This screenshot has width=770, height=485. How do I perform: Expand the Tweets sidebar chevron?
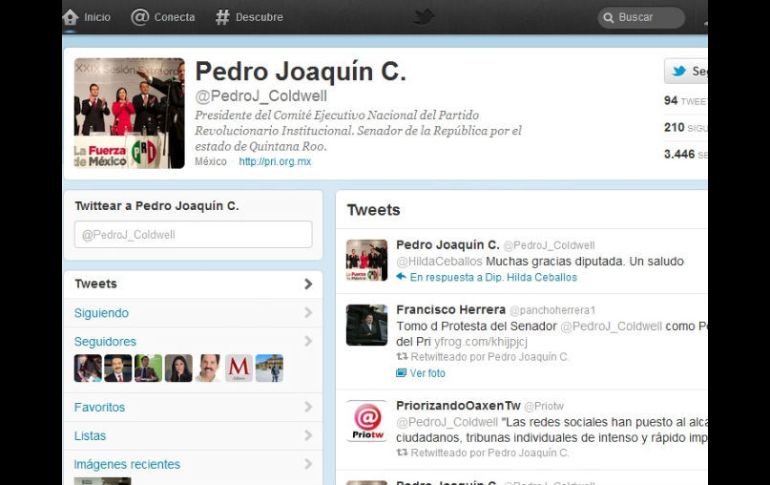tap(308, 284)
